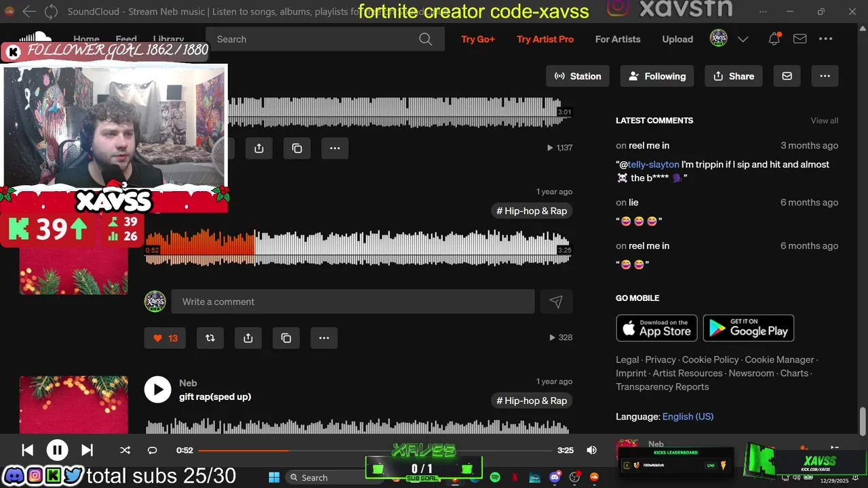Open more options for 1,137-play track

(x=335, y=148)
